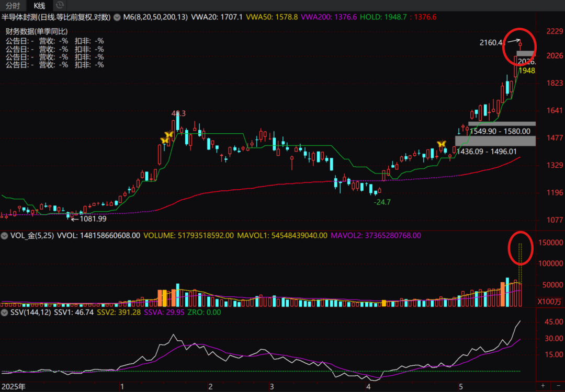Click butterfly marker near the 1436.09 zone
The image size is (565, 392).
coord(442,144)
